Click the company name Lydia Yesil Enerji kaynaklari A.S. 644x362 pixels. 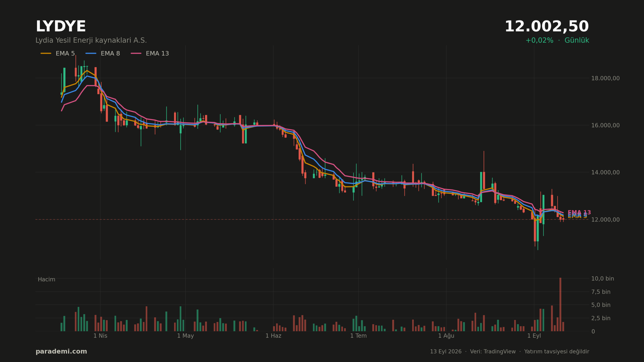[91, 41]
